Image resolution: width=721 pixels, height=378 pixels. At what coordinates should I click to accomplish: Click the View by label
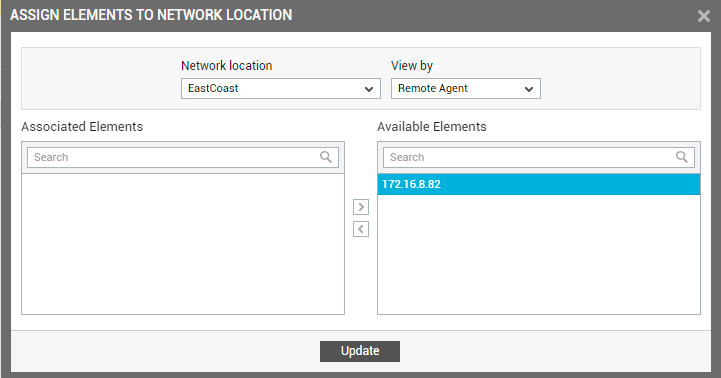point(412,66)
